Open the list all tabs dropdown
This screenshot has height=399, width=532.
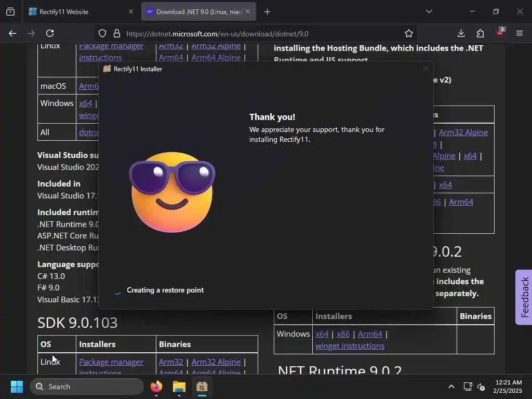pos(429,11)
